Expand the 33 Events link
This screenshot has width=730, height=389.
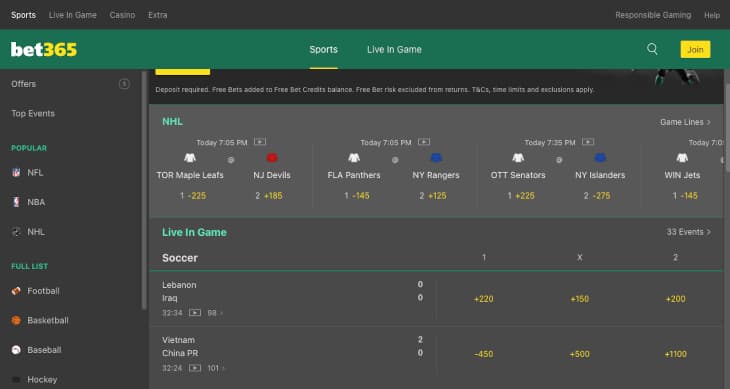coord(689,232)
